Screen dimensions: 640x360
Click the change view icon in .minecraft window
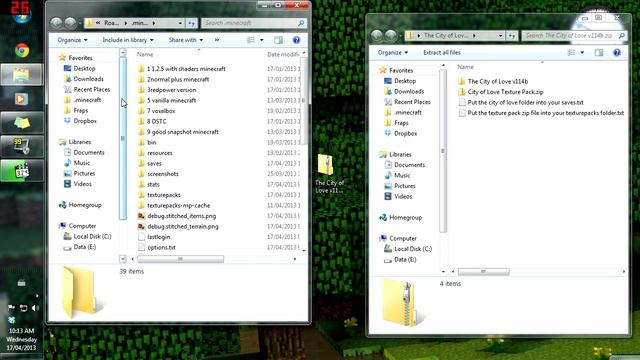point(251,40)
